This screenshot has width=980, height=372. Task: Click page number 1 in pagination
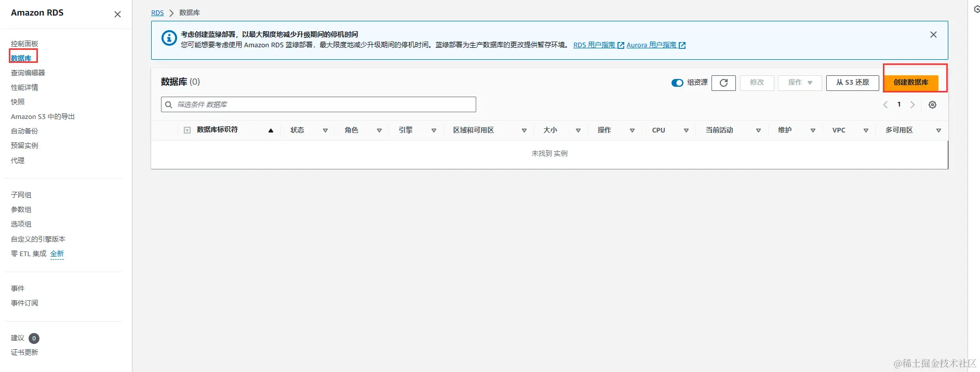tap(899, 104)
